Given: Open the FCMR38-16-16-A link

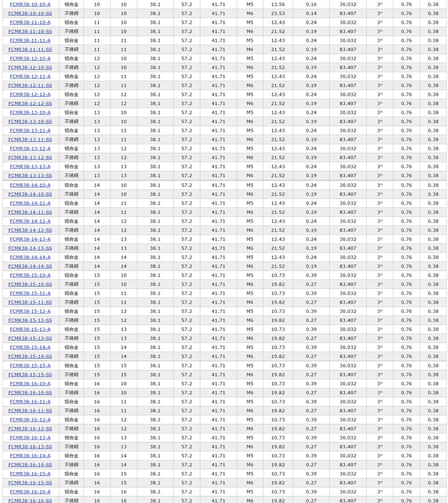Looking at the screenshot, I should click(30, 492).
